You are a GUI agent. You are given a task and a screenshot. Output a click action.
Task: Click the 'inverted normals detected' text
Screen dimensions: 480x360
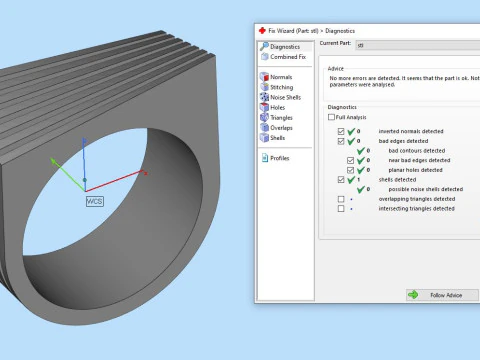pos(411,131)
